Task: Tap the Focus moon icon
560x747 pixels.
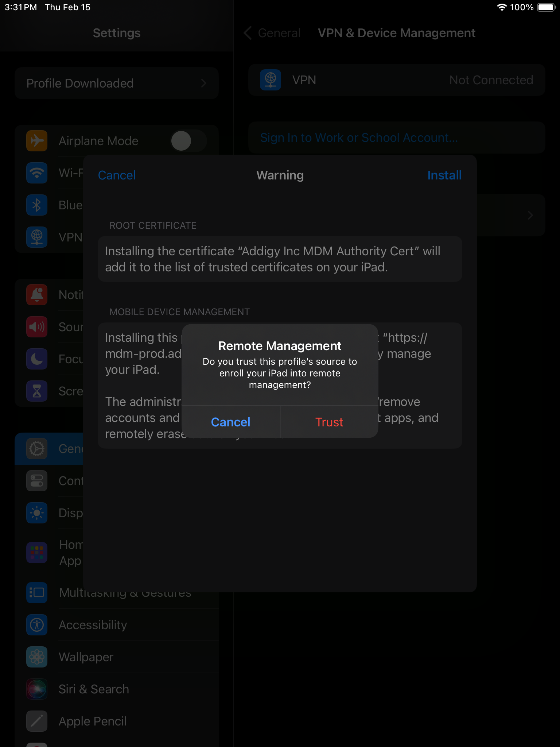Action: pyautogui.click(x=37, y=359)
